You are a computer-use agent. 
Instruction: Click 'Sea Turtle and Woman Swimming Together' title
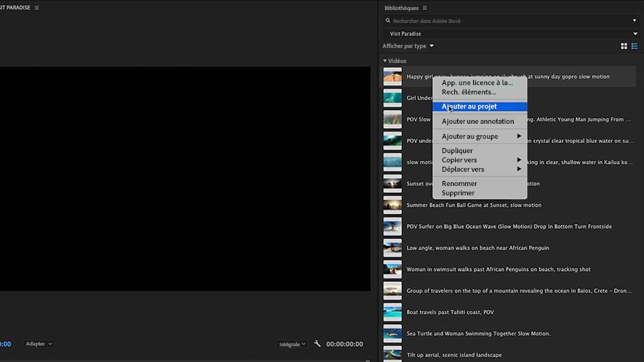[x=478, y=333]
